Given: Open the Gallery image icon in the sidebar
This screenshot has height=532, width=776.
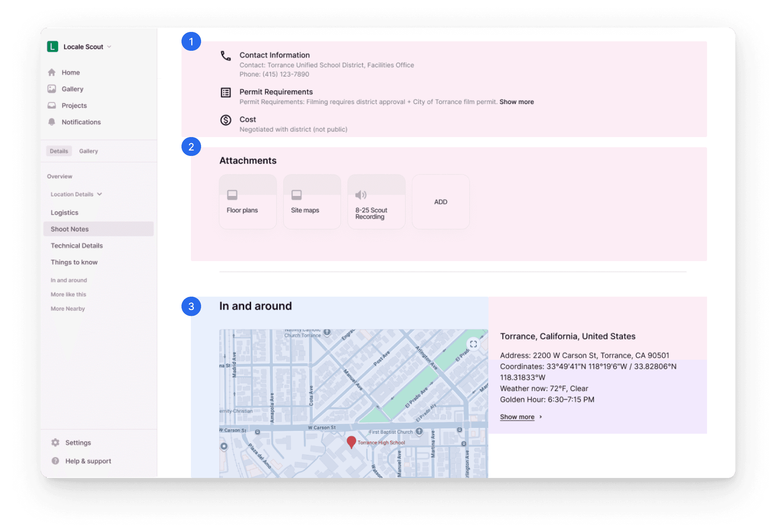Looking at the screenshot, I should [52, 89].
